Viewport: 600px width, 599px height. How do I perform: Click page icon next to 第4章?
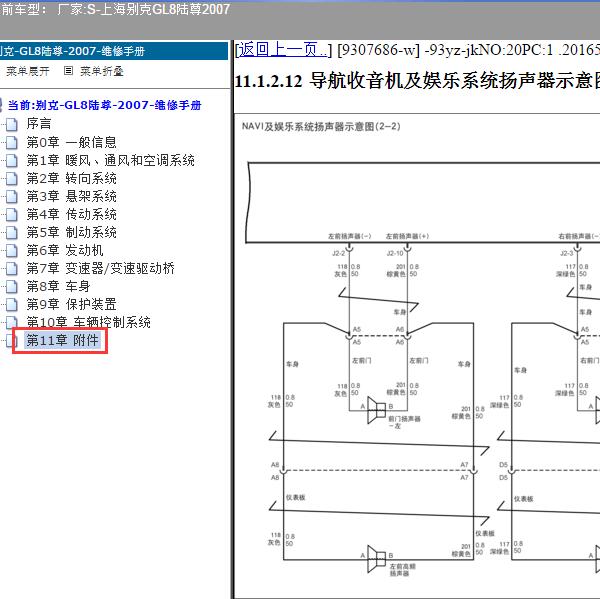coord(12,214)
